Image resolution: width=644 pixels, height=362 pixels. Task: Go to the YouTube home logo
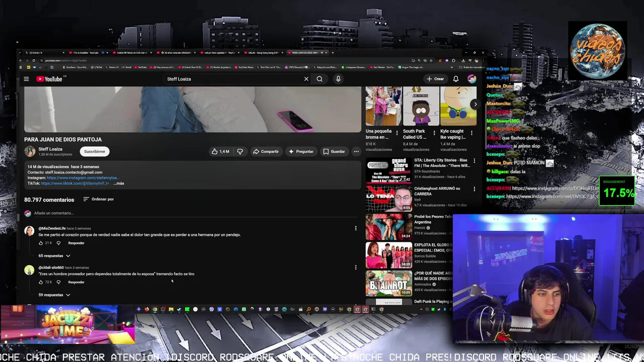click(49, 79)
